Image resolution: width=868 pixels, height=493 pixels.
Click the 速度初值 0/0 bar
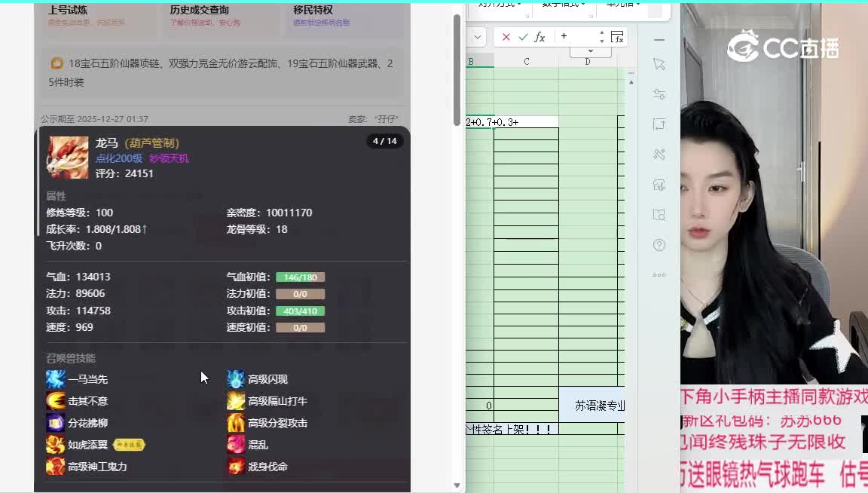coord(300,328)
